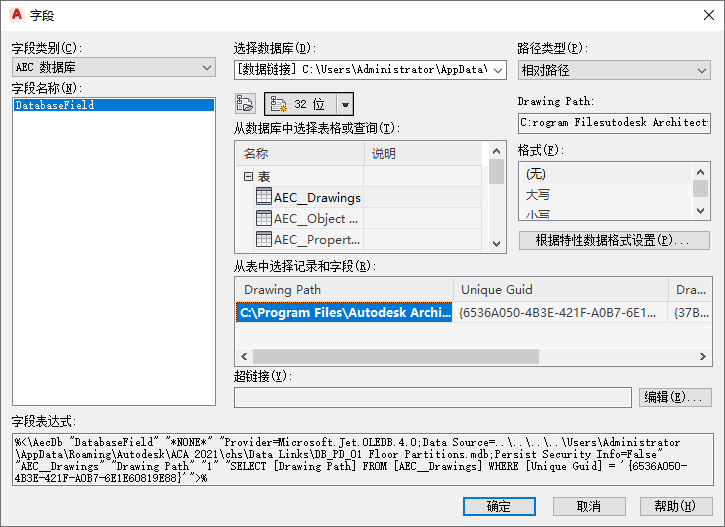725x527 pixels.
Task: Click the 取消 button
Action: click(589, 506)
